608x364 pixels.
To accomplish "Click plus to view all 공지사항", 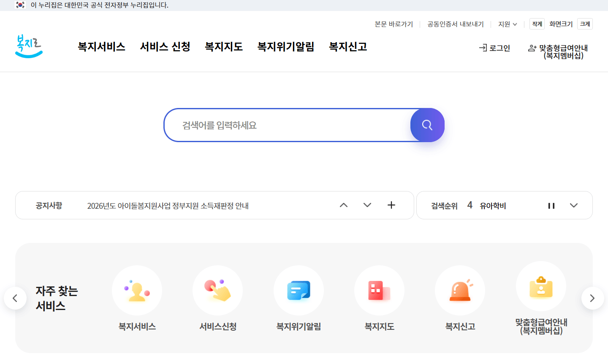I will [391, 205].
